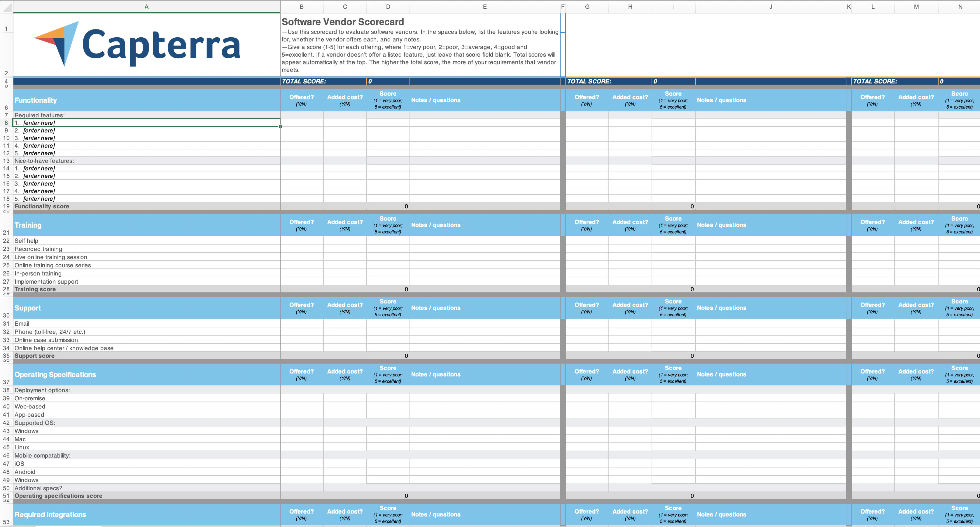Image resolution: width=980 pixels, height=527 pixels.
Task: Click the Software Vendor Scorecard title
Action: click(x=343, y=22)
